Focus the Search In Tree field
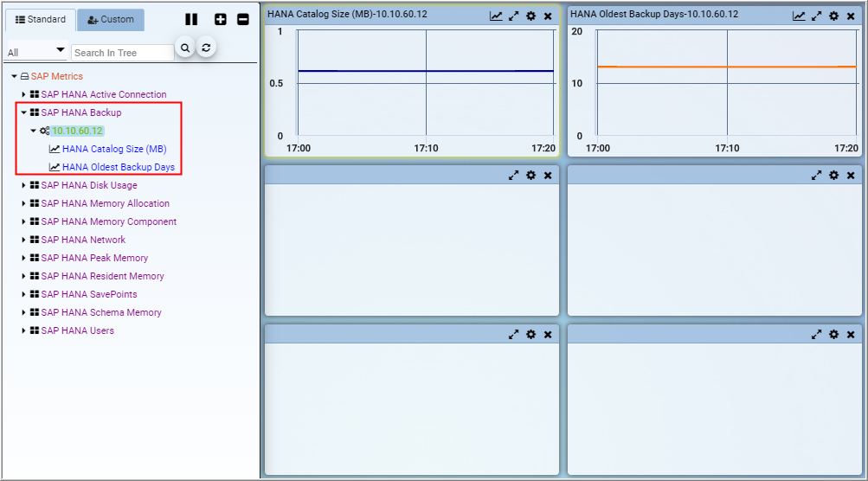The image size is (868, 481). [x=122, y=53]
